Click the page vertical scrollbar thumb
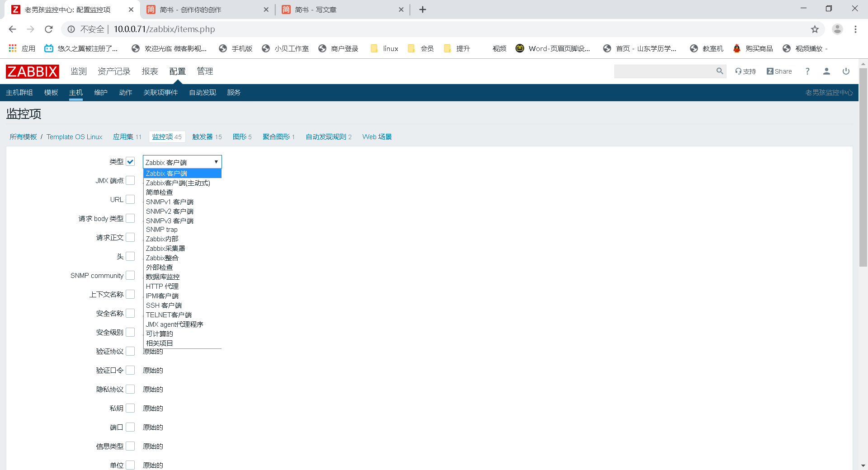 [863, 167]
